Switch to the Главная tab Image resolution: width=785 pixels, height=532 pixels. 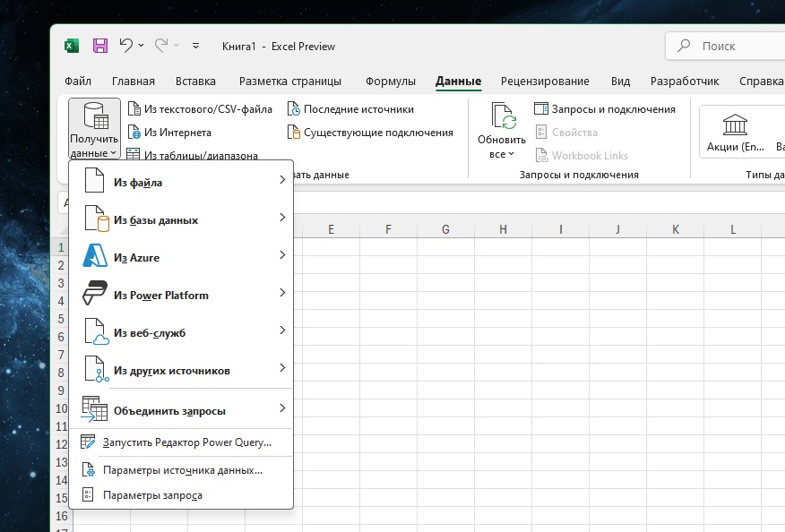[x=134, y=82]
